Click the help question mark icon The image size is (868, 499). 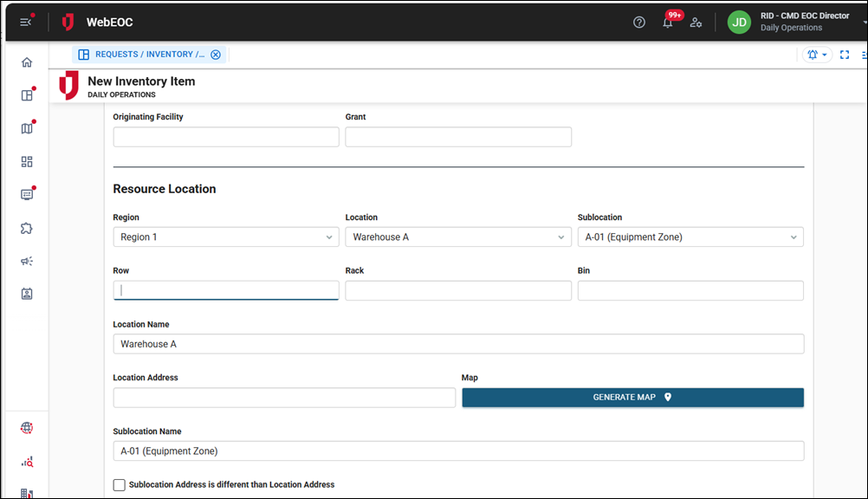(639, 23)
